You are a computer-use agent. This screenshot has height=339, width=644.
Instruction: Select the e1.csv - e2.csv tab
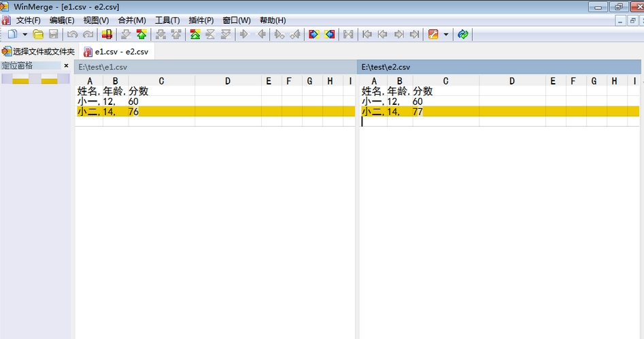pyautogui.click(x=116, y=52)
